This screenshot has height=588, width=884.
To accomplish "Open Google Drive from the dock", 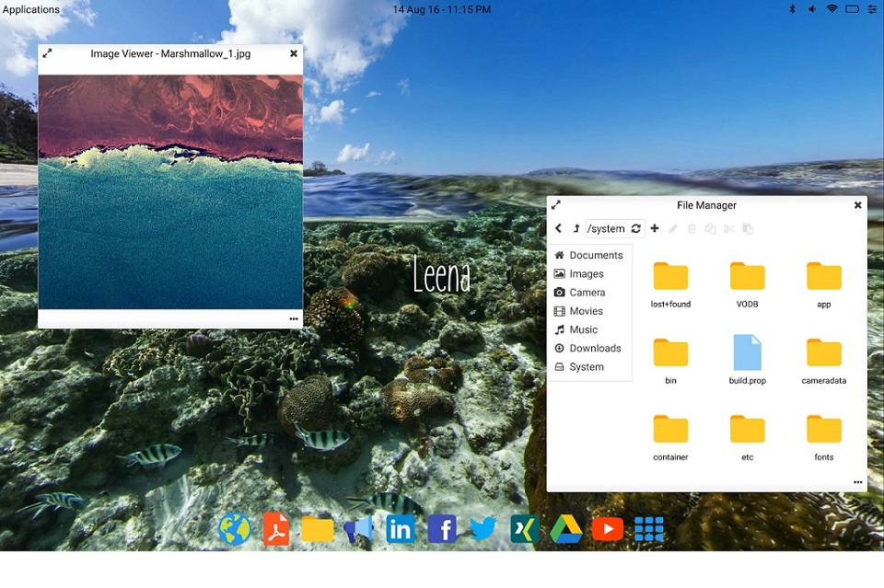I will point(566,529).
